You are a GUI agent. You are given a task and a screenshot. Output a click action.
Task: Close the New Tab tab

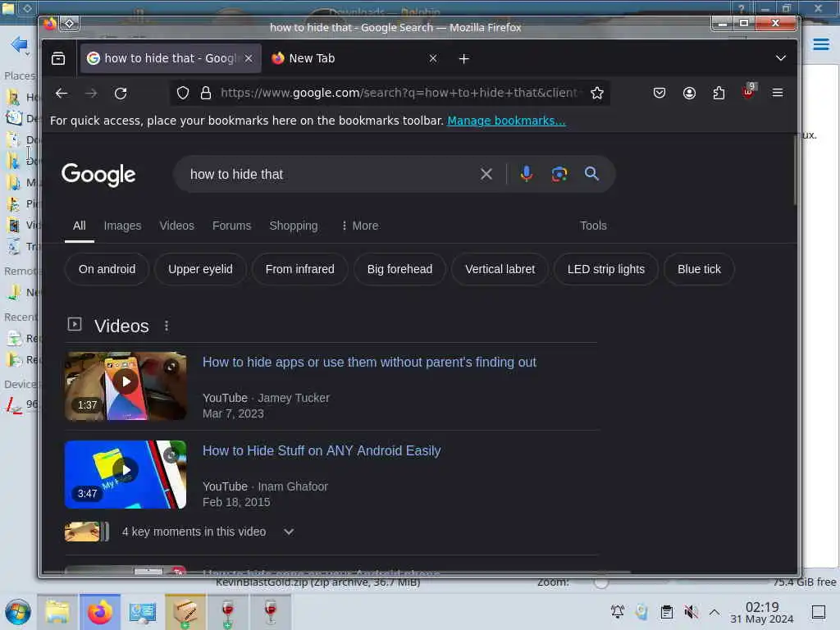click(433, 58)
